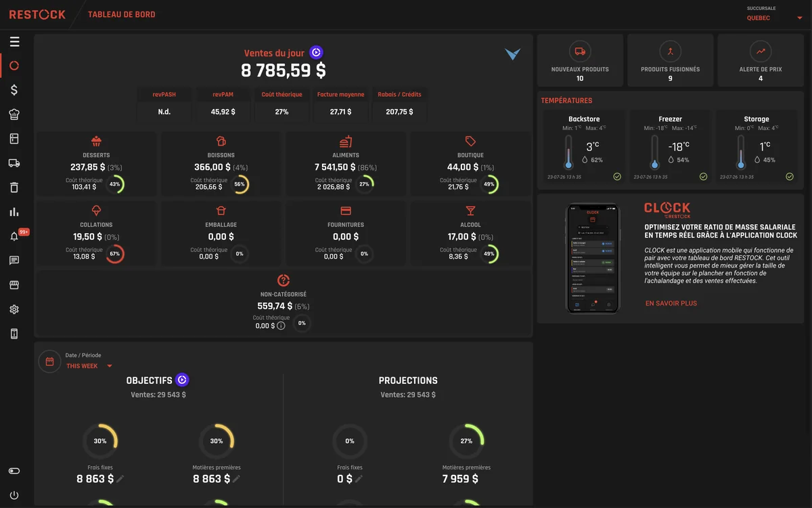Screen dimensions: 812x508
Task: Open the Alerte de Prix card
Action: click(761, 60)
